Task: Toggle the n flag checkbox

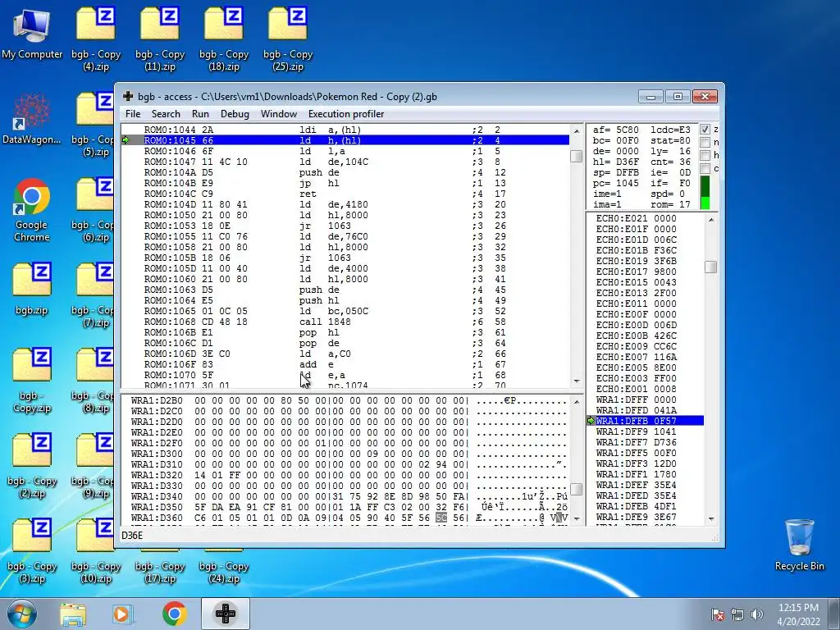Action: coord(705,142)
